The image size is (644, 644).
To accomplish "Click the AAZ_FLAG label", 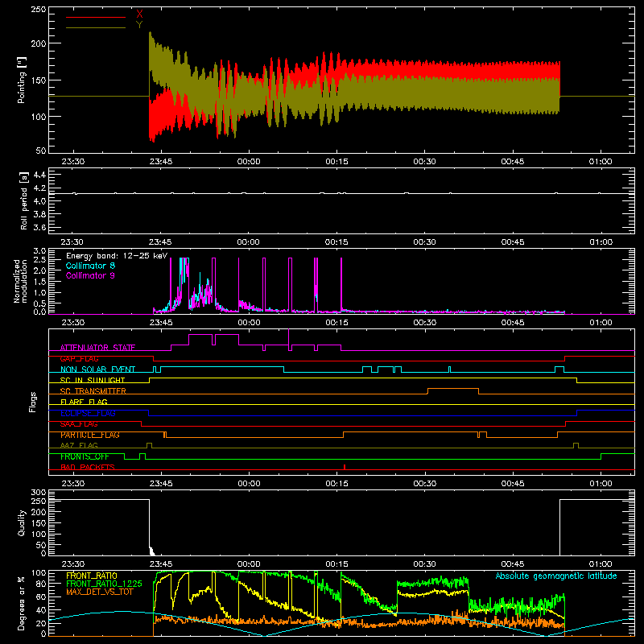I will 79,446.
